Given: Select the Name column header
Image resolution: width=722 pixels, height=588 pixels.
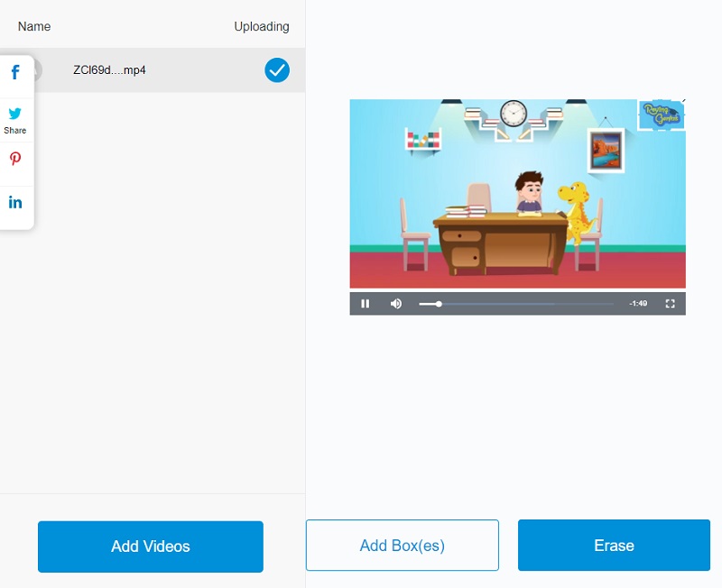Looking at the screenshot, I should (x=33, y=26).
